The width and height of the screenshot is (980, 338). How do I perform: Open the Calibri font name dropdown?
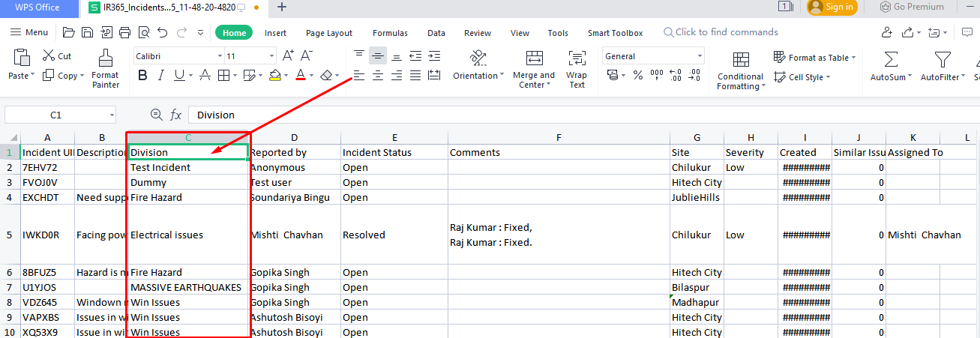[219, 56]
